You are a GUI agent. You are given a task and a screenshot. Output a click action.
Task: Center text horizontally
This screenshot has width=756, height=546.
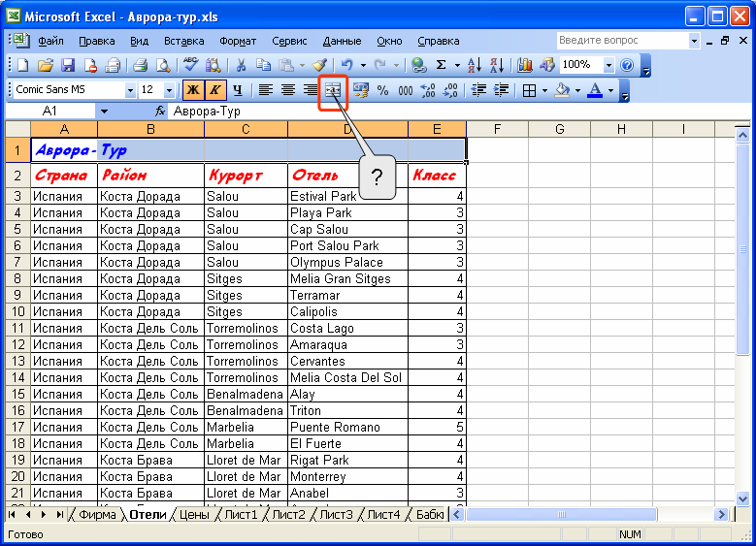click(x=288, y=90)
